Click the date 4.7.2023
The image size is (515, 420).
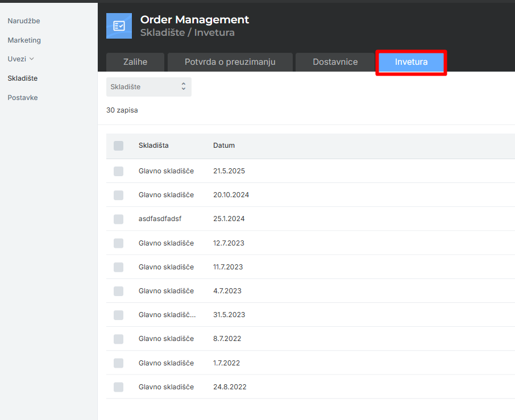(227, 291)
